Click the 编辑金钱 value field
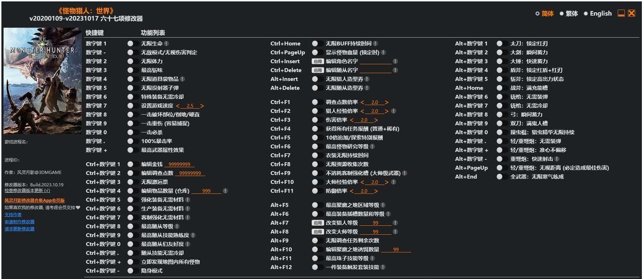Image resolution: width=644 pixels, height=279 pixels. 179,164
